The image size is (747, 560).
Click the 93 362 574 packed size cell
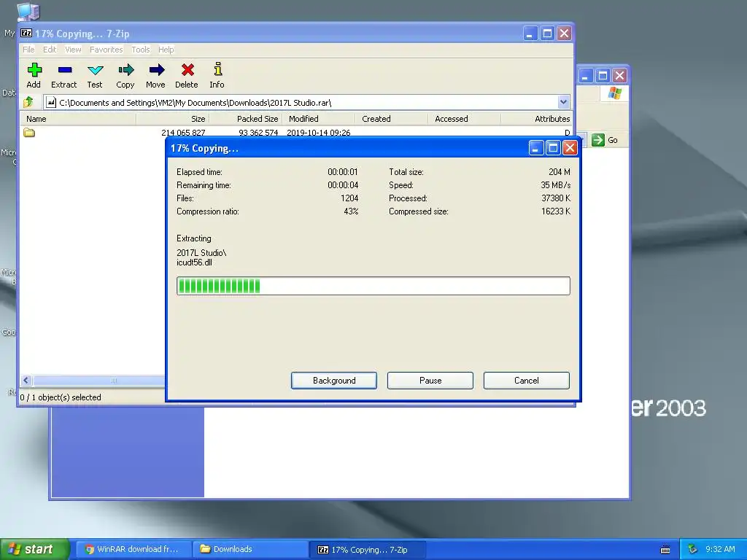[258, 133]
